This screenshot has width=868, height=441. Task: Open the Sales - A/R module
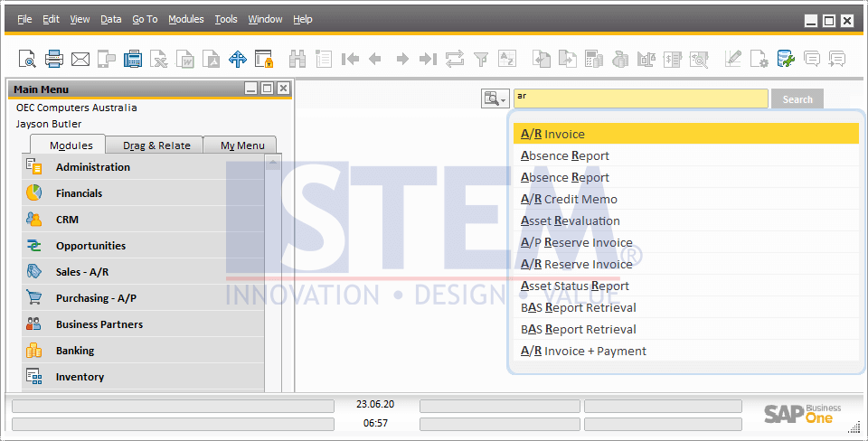(x=143, y=272)
